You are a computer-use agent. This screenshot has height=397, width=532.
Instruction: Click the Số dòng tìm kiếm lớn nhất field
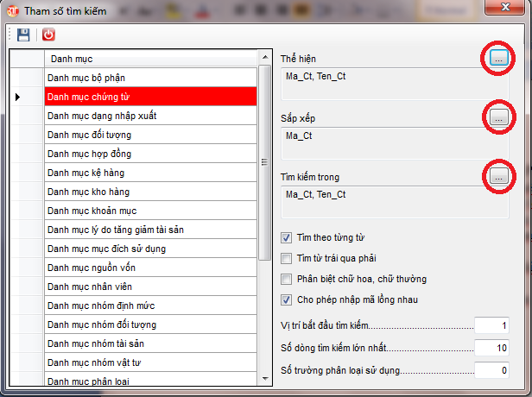492,348
